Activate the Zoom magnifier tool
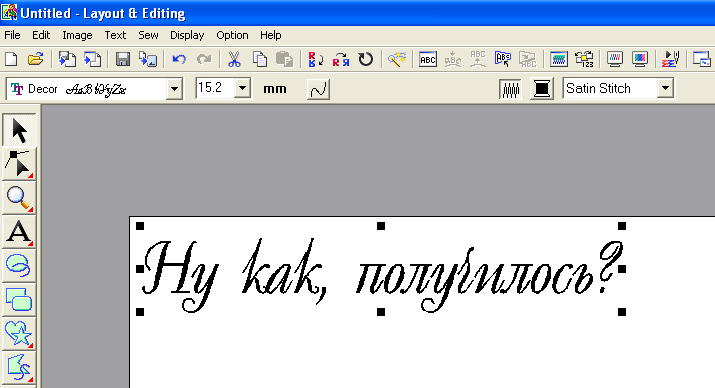Image resolution: width=715 pixels, height=388 pixels. (19, 198)
